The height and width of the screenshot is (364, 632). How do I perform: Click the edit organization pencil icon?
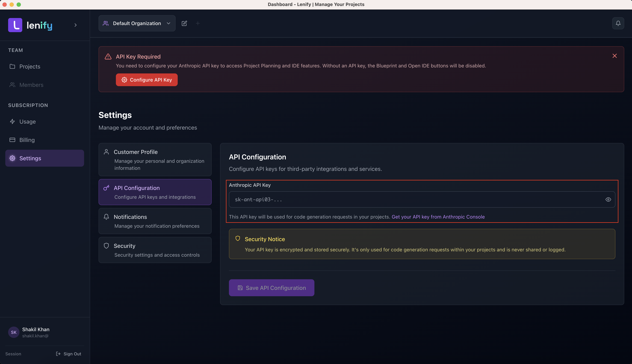[x=185, y=23]
